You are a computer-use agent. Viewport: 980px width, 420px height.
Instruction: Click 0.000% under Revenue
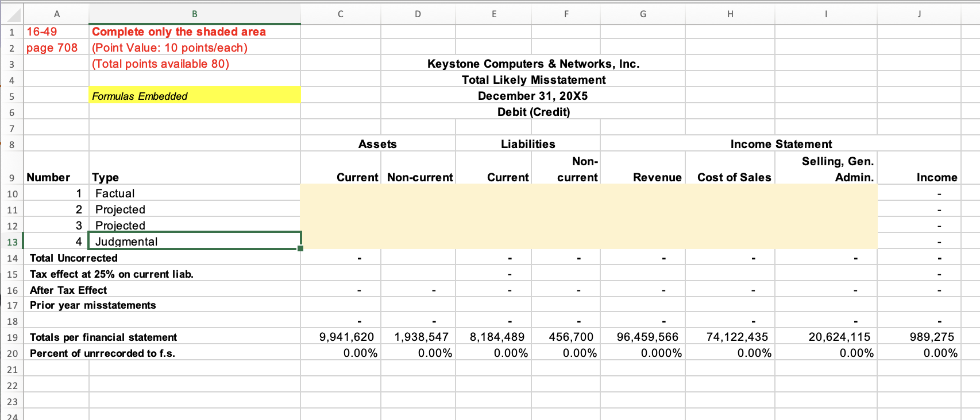coord(661,353)
